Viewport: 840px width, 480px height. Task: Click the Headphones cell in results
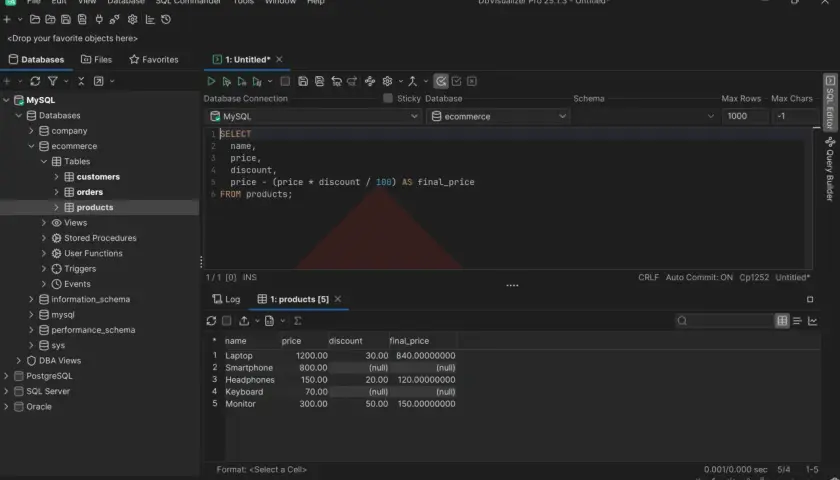252,380
